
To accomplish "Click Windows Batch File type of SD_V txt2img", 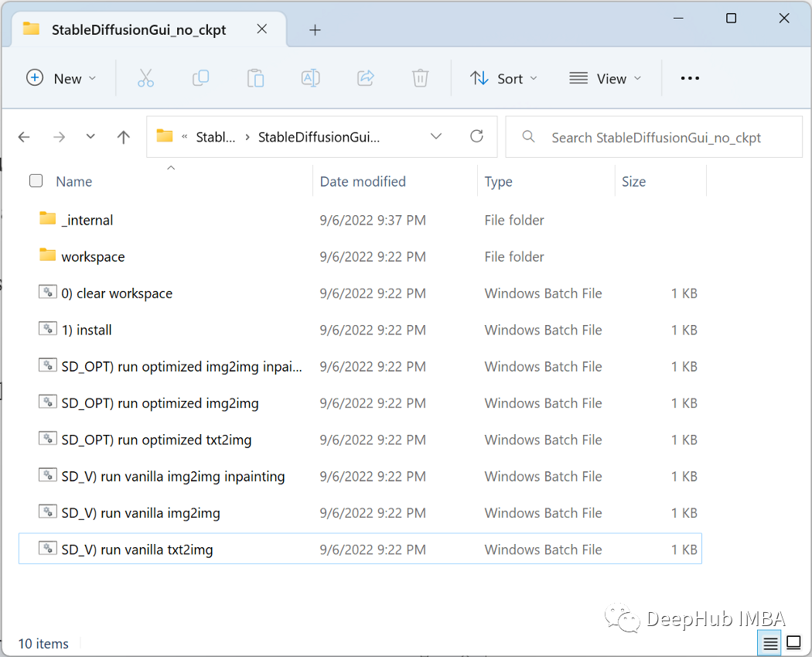I will tap(543, 549).
